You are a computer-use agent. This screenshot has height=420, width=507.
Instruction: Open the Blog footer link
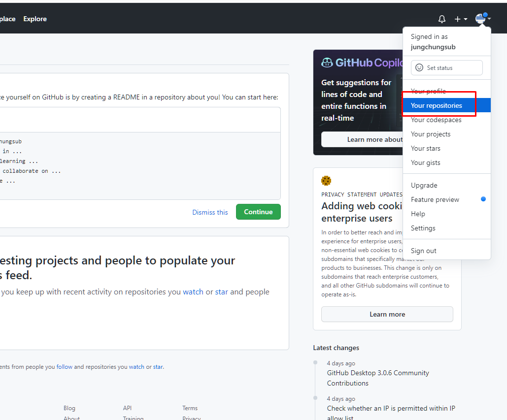pos(69,408)
